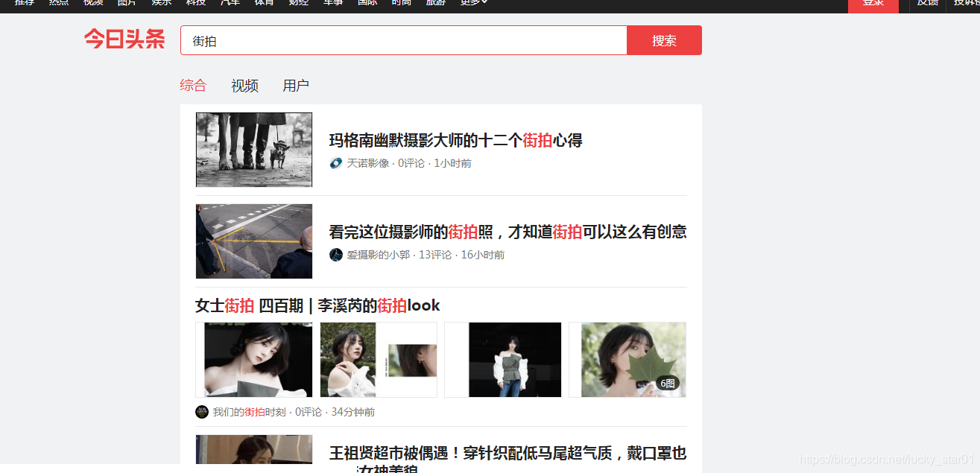
Task: Open the 我们的街拍时刻 author name
Action: 250,412
